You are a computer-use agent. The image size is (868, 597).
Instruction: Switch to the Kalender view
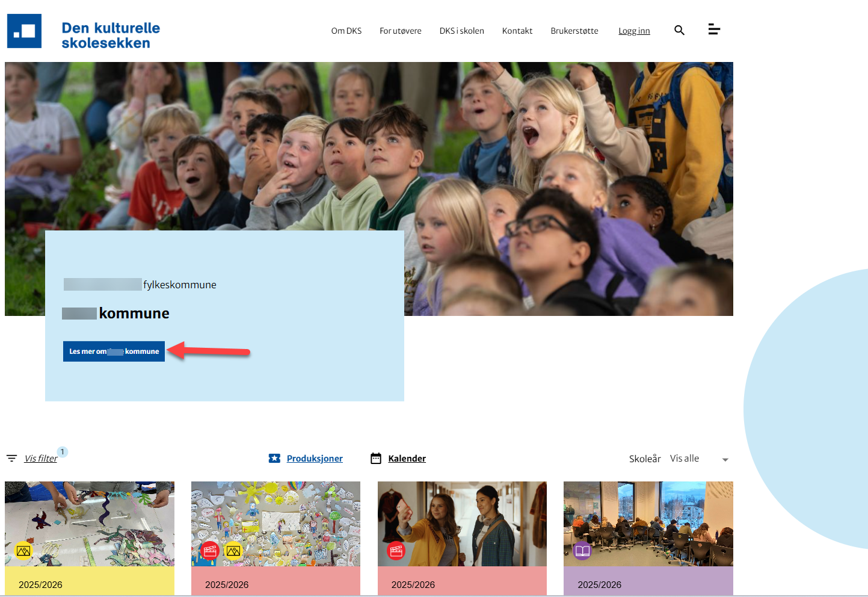pos(407,459)
